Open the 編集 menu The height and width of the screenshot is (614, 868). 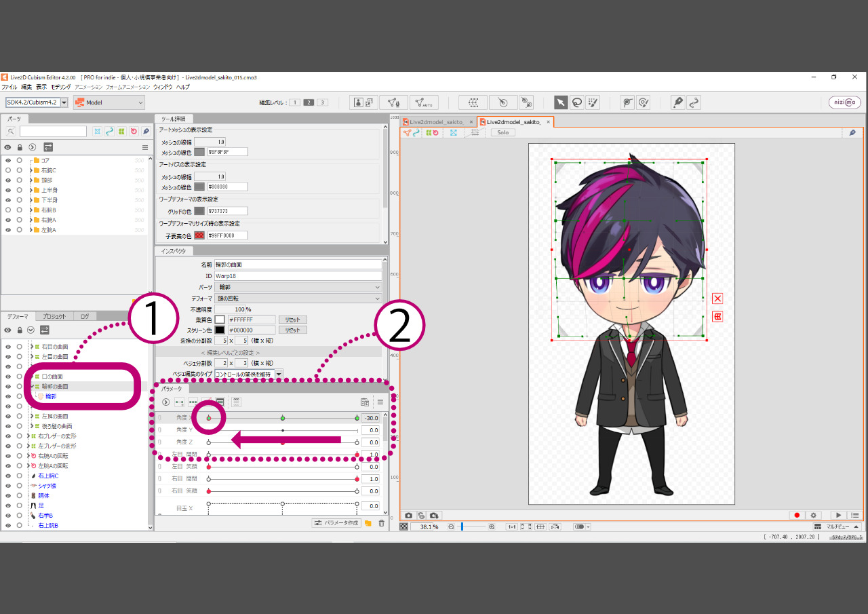click(x=26, y=87)
